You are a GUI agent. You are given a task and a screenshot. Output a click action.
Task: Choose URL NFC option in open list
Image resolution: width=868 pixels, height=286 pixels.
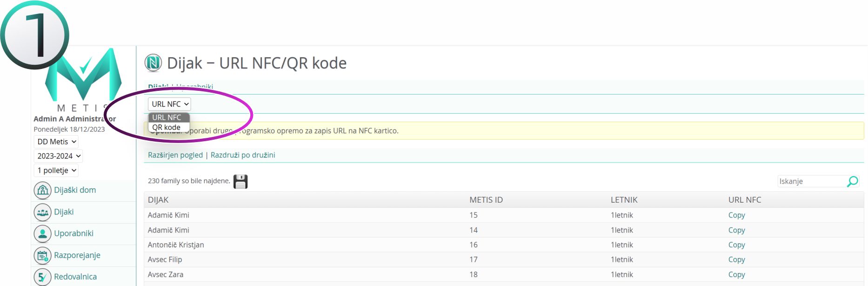coord(167,117)
